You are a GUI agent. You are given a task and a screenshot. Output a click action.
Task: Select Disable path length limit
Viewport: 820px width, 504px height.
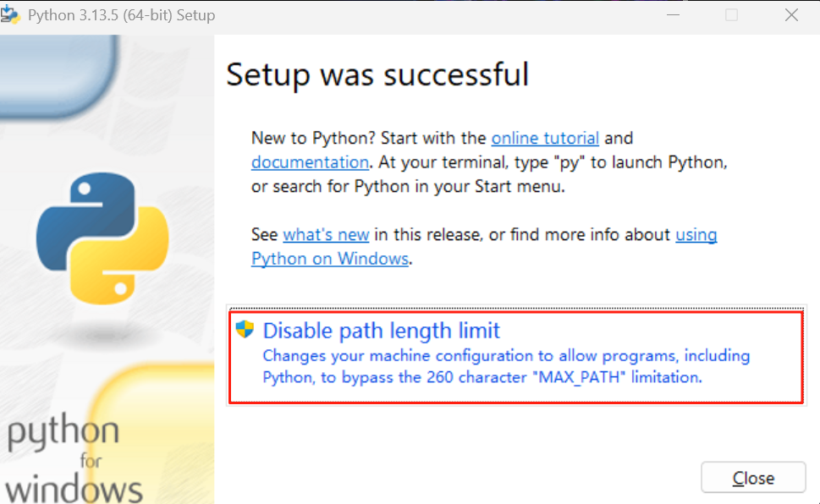(x=382, y=330)
